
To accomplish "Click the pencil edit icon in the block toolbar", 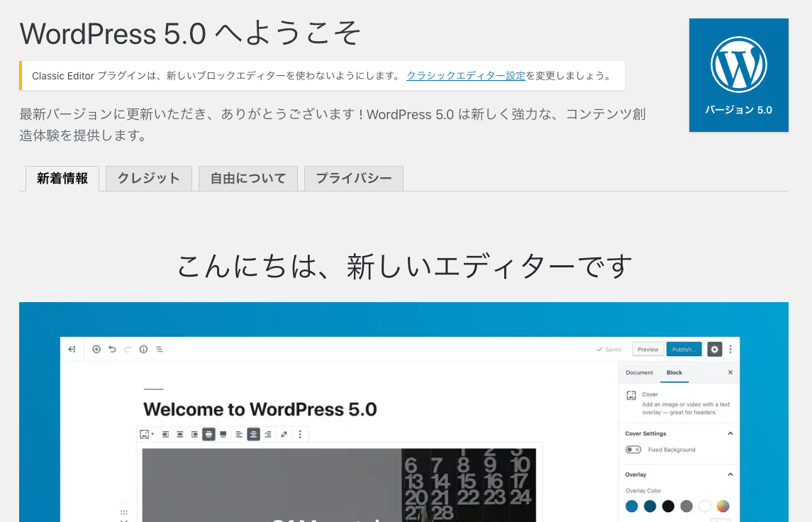I will coord(284,433).
